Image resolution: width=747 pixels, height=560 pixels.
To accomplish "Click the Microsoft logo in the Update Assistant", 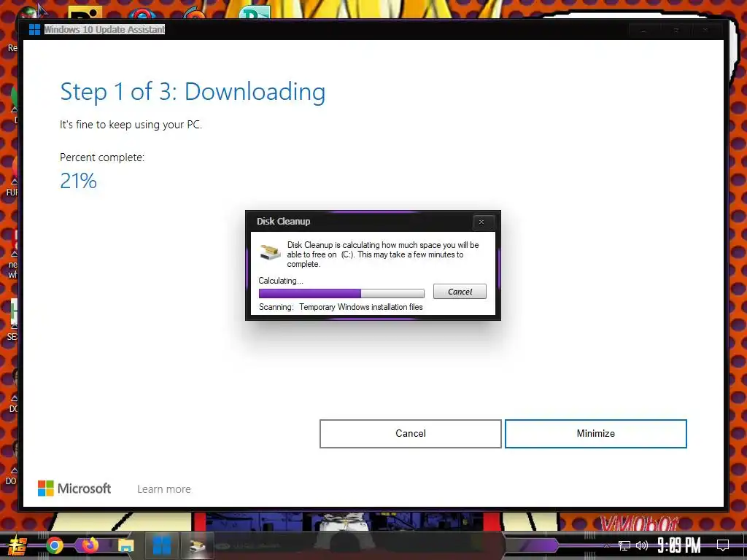I will click(74, 488).
